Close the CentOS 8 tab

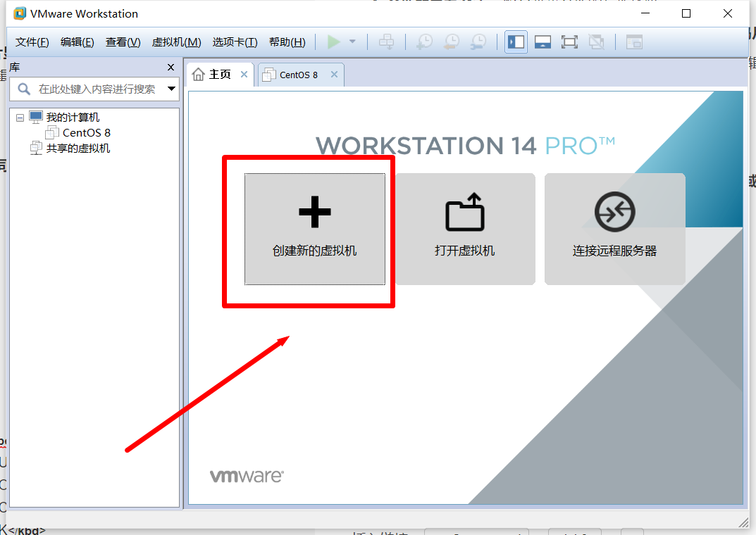[x=334, y=74]
